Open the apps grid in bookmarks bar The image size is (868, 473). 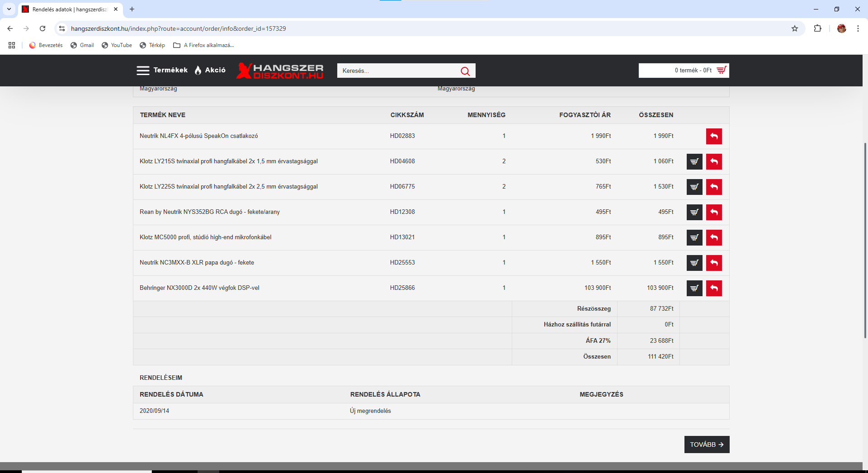pyautogui.click(x=12, y=45)
